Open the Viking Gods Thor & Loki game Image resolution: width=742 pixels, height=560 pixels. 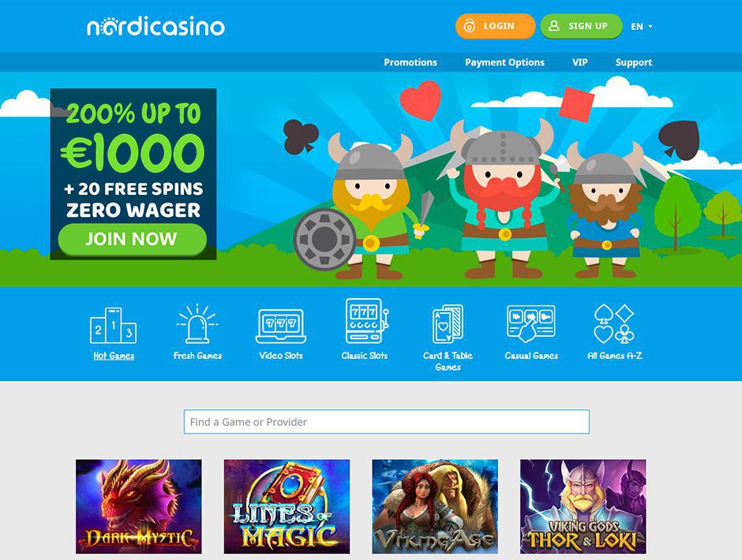click(x=583, y=506)
